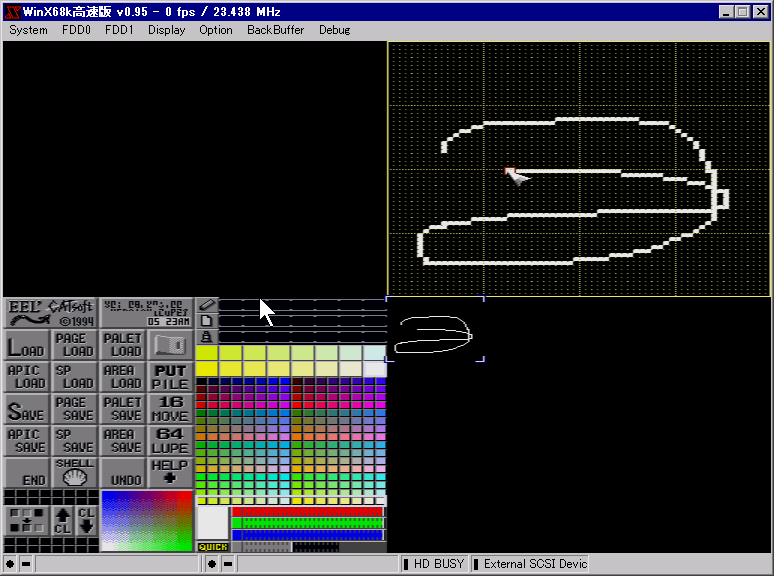Click the blank page icon
Image resolution: width=774 pixels, height=576 pixels.
coord(206,321)
